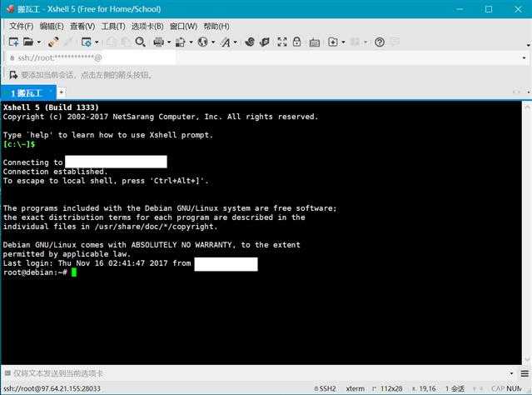This screenshot has width=532, height=395.
Task: Lock the screen with padlock icon
Action: click(297, 42)
